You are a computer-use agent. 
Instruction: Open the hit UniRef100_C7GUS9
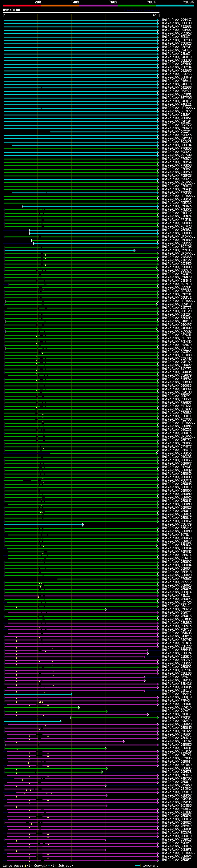click(177, 413)
